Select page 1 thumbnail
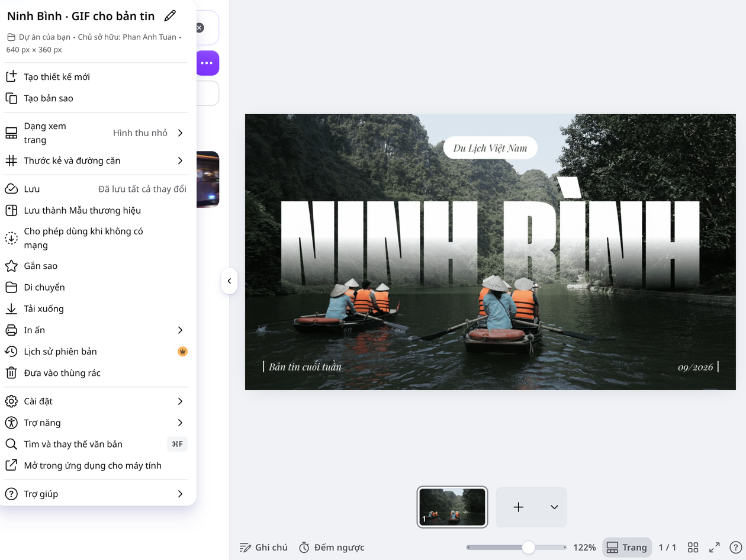Screen dimensions: 746x560 tap(452, 507)
